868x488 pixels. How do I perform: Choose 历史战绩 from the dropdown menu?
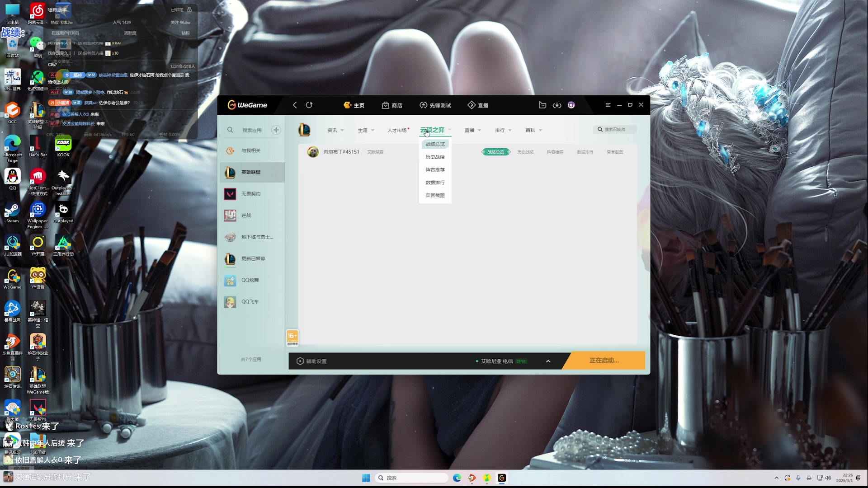pos(435,157)
